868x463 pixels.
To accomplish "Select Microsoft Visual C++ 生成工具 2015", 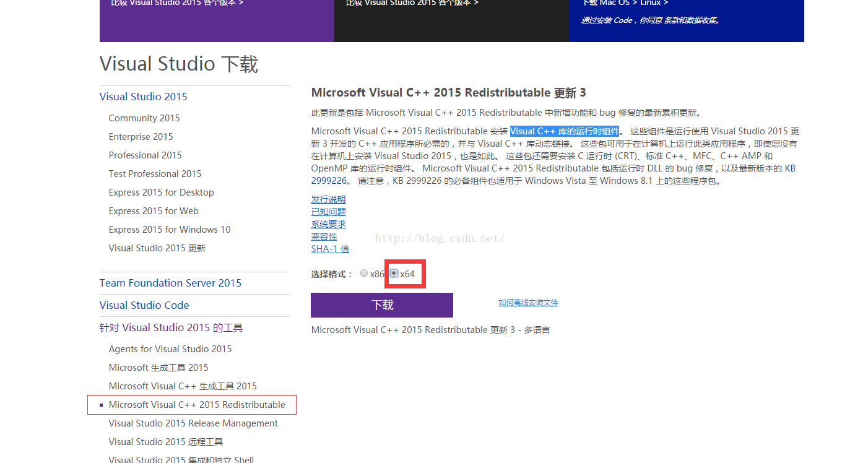I will (183, 386).
